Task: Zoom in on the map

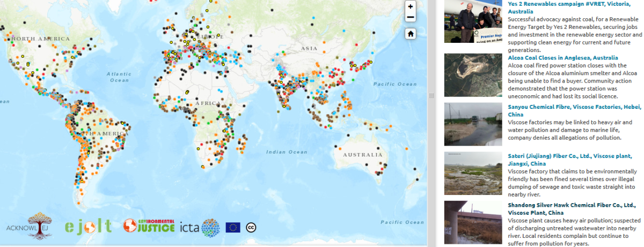Action: pyautogui.click(x=411, y=7)
